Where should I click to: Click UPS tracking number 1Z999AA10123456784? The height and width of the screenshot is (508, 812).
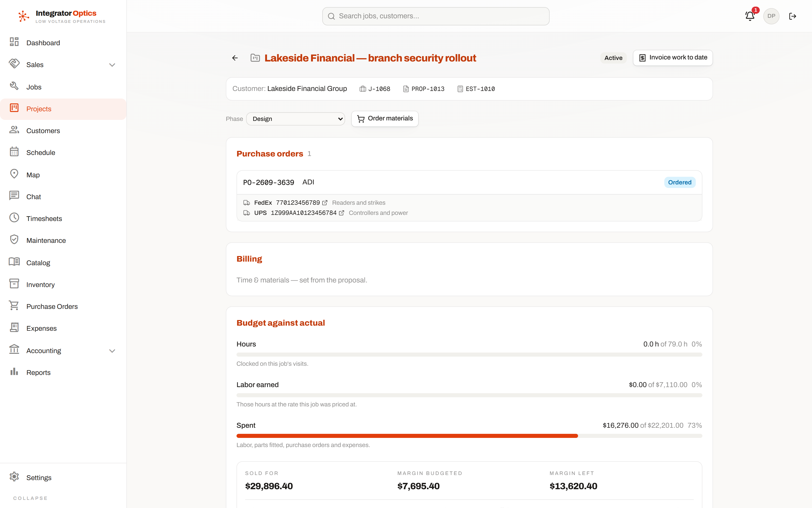[x=303, y=213]
